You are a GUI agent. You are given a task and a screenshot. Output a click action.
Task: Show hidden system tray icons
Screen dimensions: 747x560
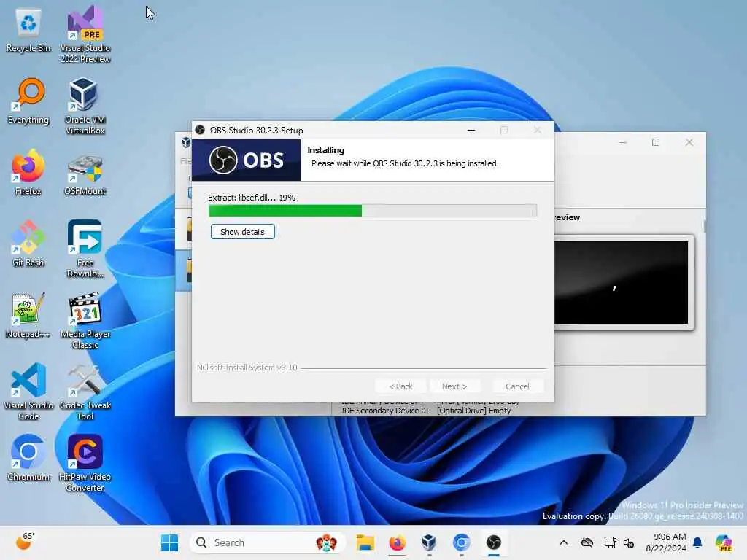564,542
